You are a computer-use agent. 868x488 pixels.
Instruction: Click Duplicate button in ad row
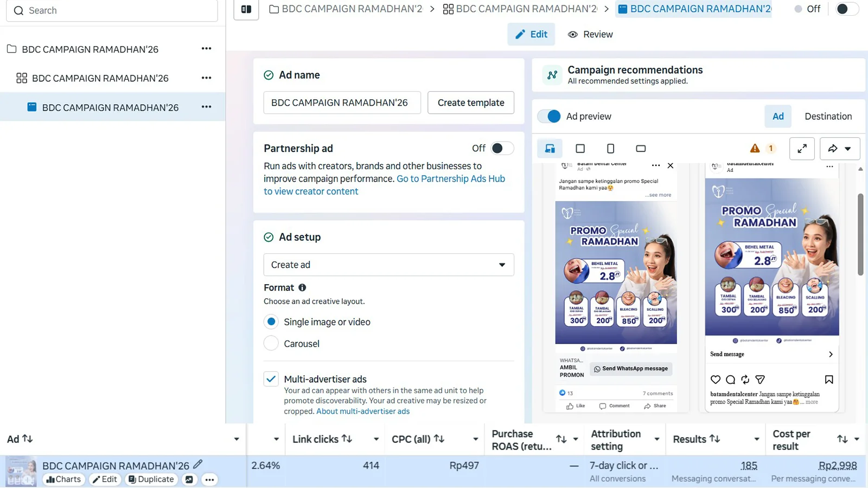[x=151, y=479]
